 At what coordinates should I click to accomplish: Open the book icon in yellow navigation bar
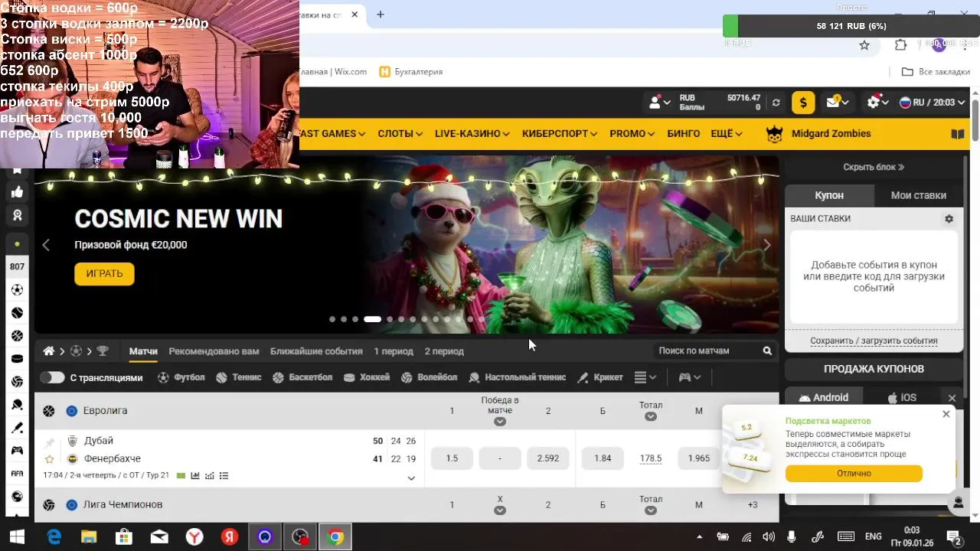[x=957, y=134]
